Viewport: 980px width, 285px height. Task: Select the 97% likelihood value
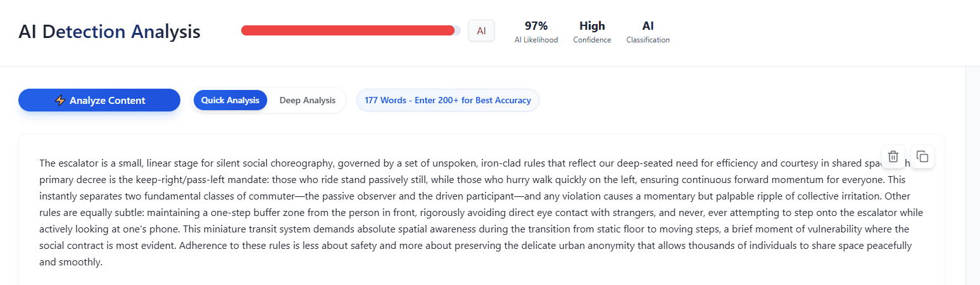pos(536,26)
